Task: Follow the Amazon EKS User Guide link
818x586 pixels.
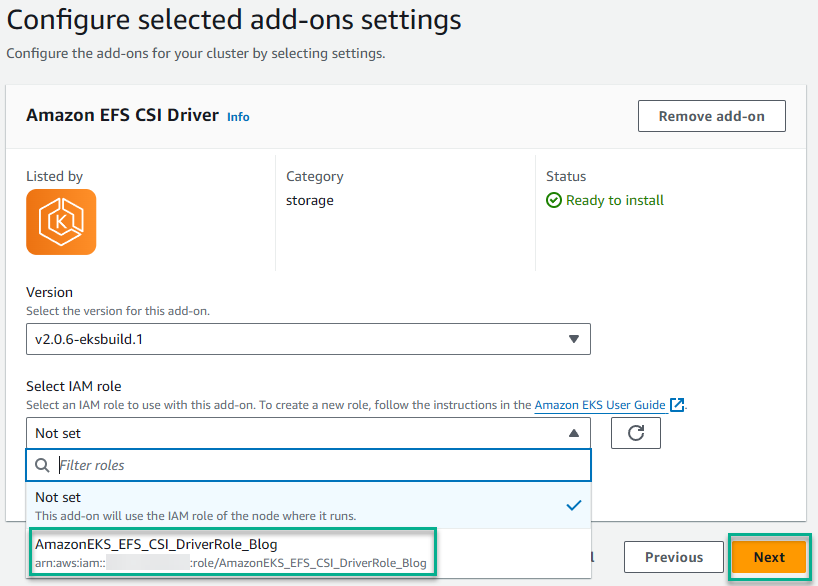Action: coord(602,405)
